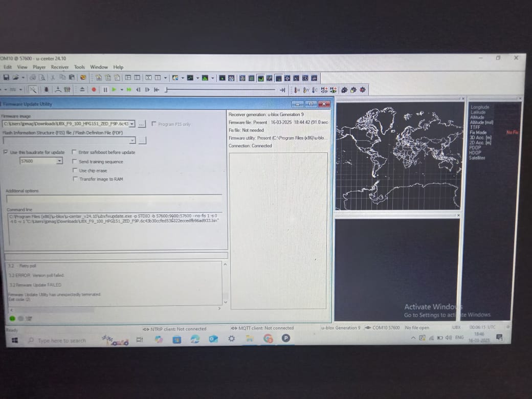Open the Firmware image path dropdown

click(131, 124)
